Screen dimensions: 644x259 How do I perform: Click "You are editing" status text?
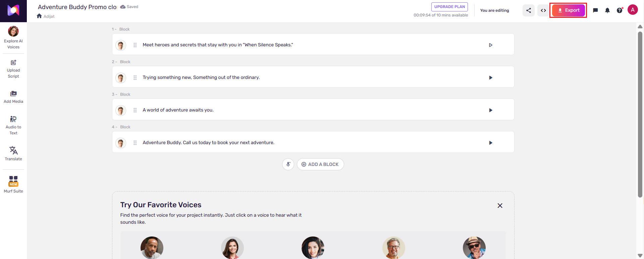494,10
